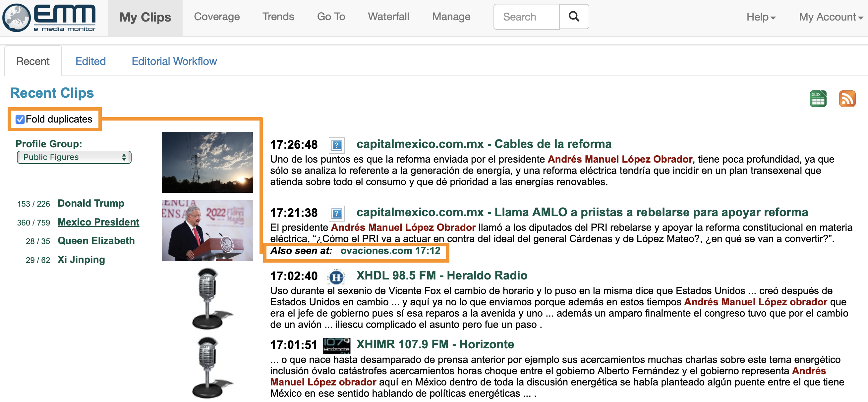Export clips with the XLSX icon
This screenshot has height=402, width=868.
[x=818, y=99]
